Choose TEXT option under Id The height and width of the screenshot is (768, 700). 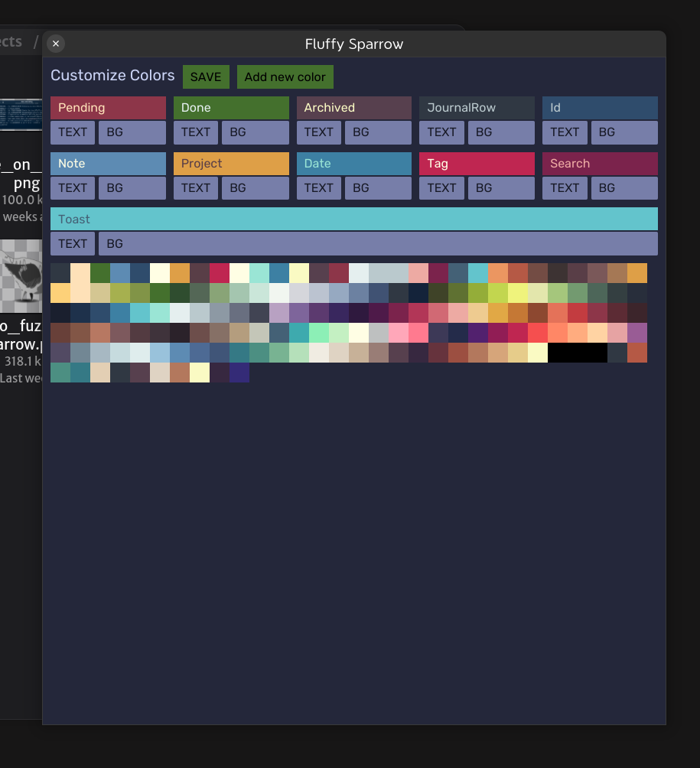pyautogui.click(x=565, y=132)
